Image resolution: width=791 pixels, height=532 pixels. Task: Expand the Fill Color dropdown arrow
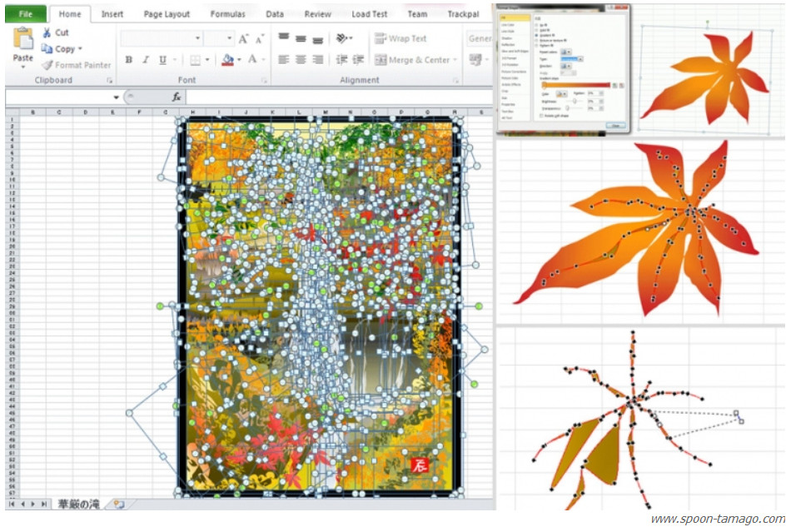tap(240, 60)
